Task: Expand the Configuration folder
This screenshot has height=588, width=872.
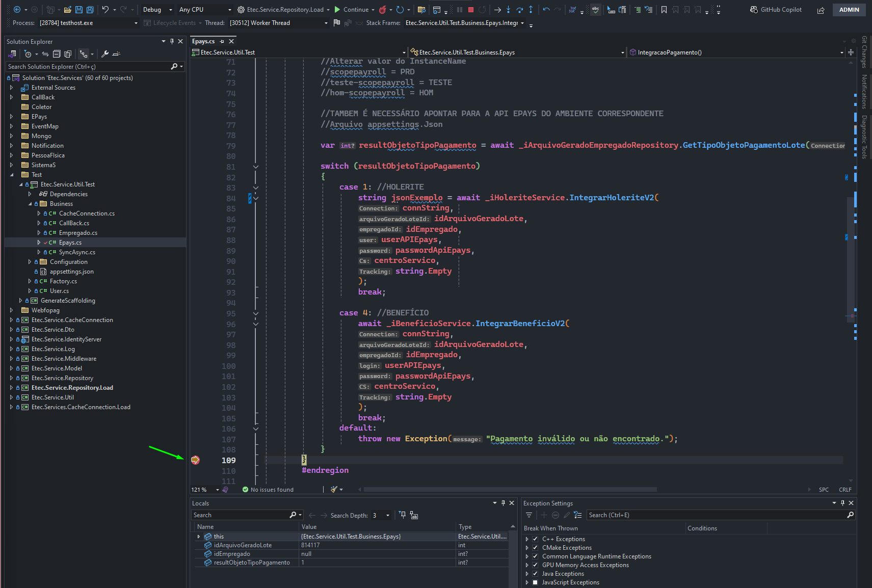Action: pos(30,262)
